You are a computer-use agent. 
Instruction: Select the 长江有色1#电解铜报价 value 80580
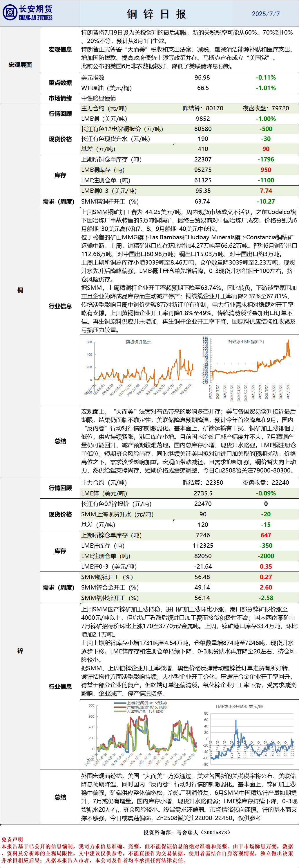pyautogui.click(x=203, y=129)
